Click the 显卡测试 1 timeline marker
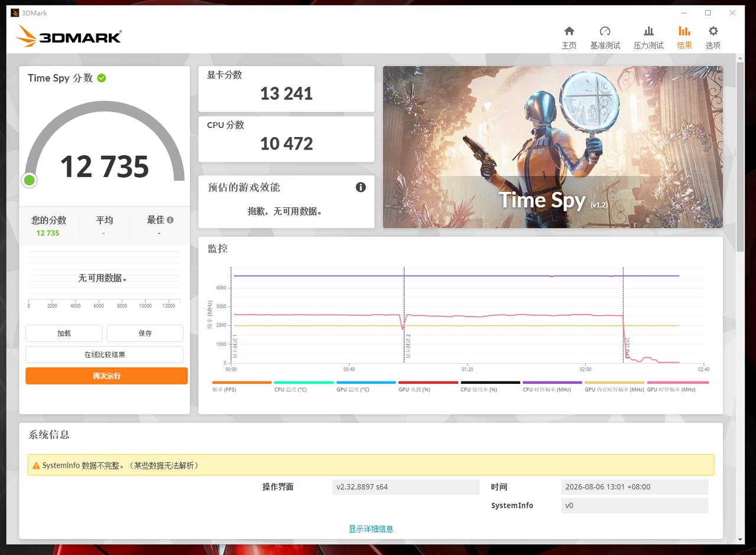This screenshot has width=756, height=555. pyautogui.click(x=234, y=347)
